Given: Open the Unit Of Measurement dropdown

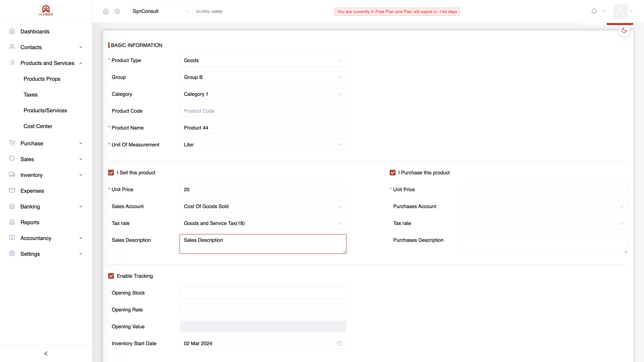Looking at the screenshot, I should pos(263,145).
